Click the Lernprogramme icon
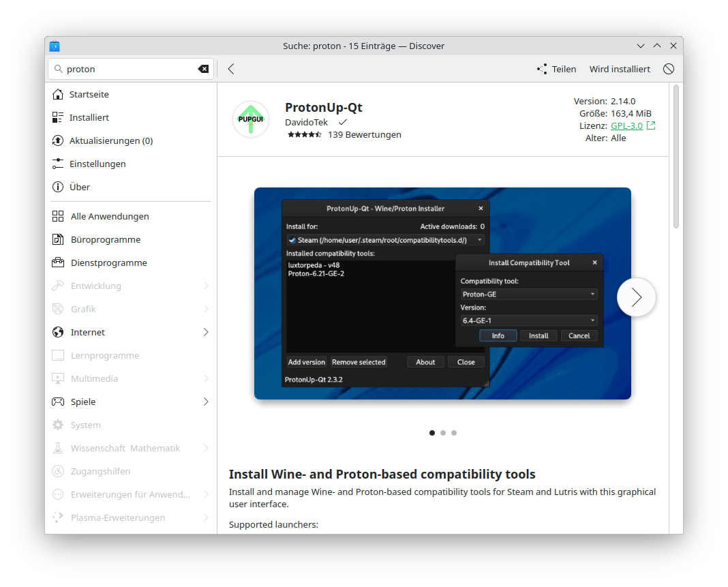 click(57, 356)
